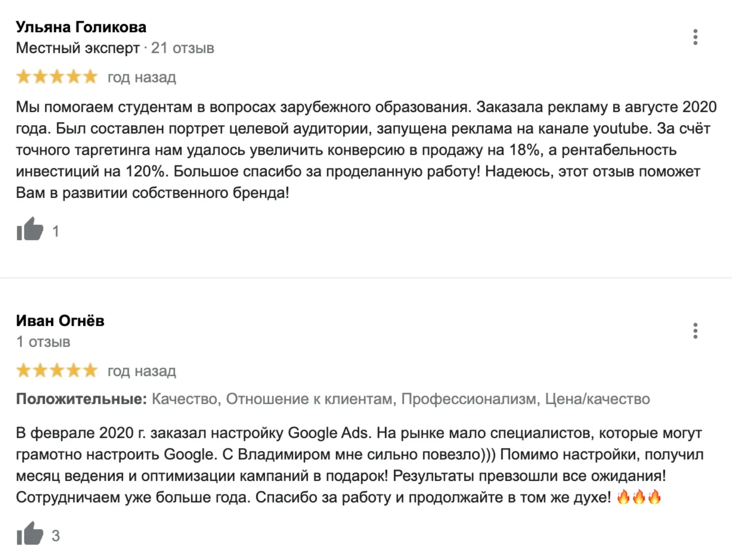The height and width of the screenshot is (560, 732).
Task: Click the fire emojis ending Иван's review
Action: point(639,497)
